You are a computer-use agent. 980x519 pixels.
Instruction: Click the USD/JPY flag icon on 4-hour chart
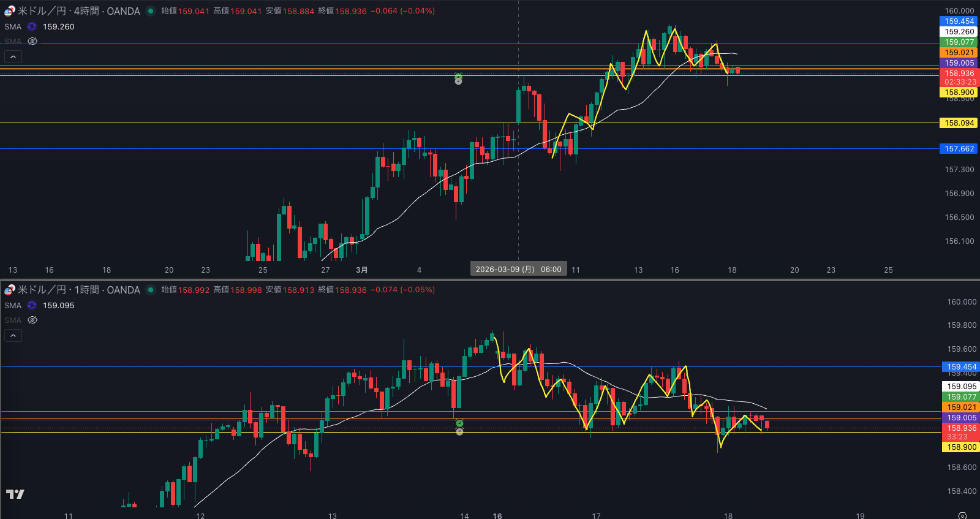(x=10, y=11)
